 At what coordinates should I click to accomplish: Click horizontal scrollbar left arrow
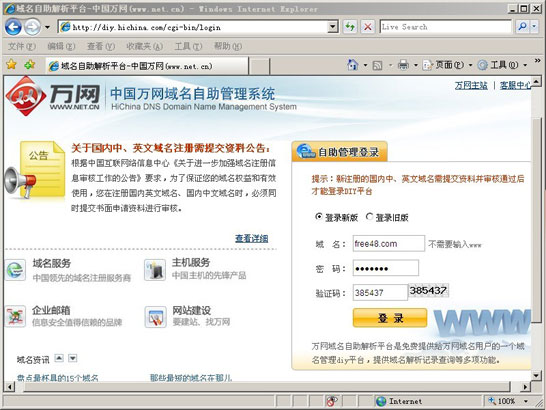10,387
